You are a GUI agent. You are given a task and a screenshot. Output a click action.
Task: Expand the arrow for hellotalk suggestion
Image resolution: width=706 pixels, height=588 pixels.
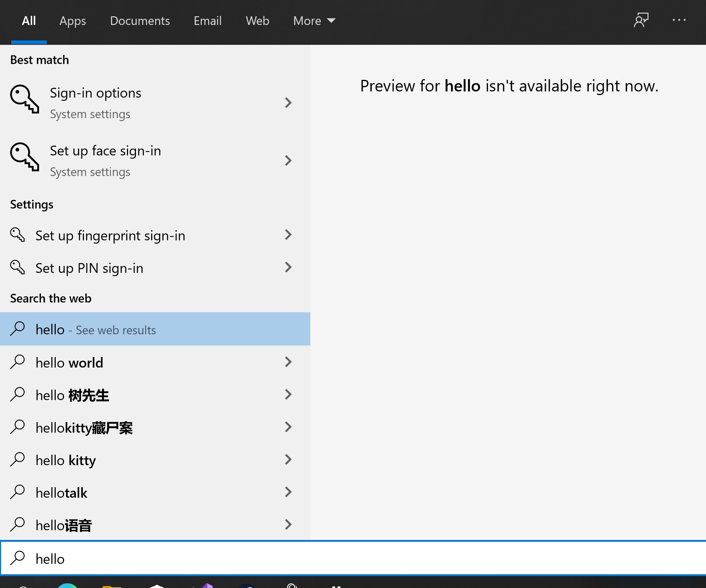(x=288, y=492)
